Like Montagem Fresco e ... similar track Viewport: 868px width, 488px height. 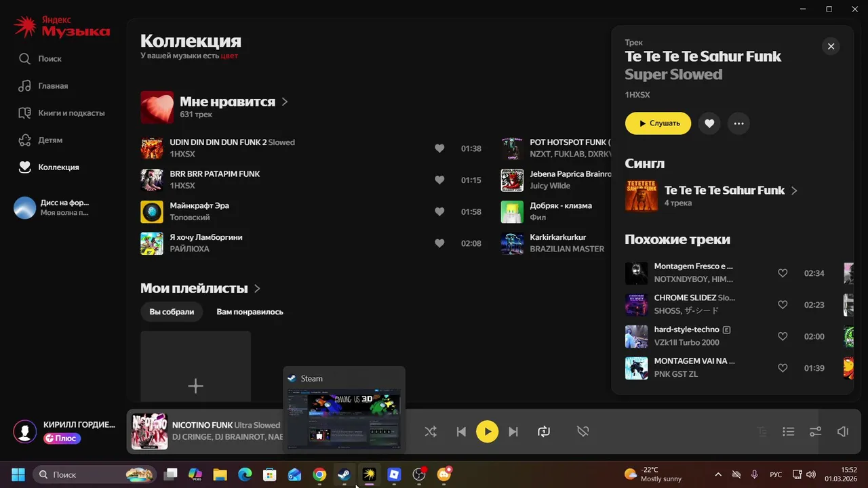coord(783,273)
